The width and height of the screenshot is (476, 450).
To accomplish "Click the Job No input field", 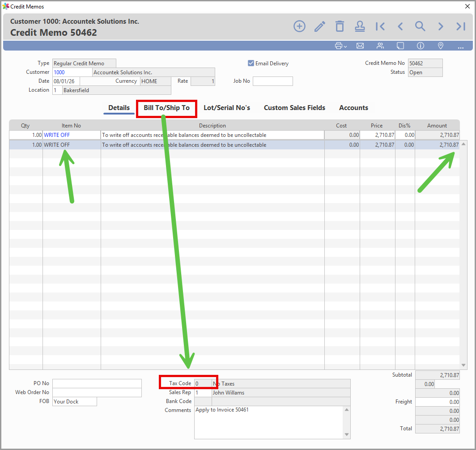I will tap(272, 81).
